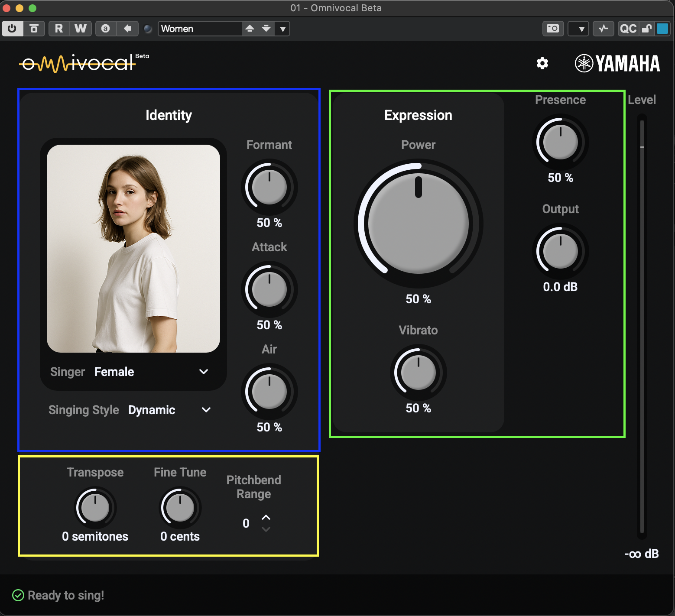Image resolution: width=675 pixels, height=616 pixels.
Task: Open the Singing Style Dynamic dropdown
Action: 206,410
